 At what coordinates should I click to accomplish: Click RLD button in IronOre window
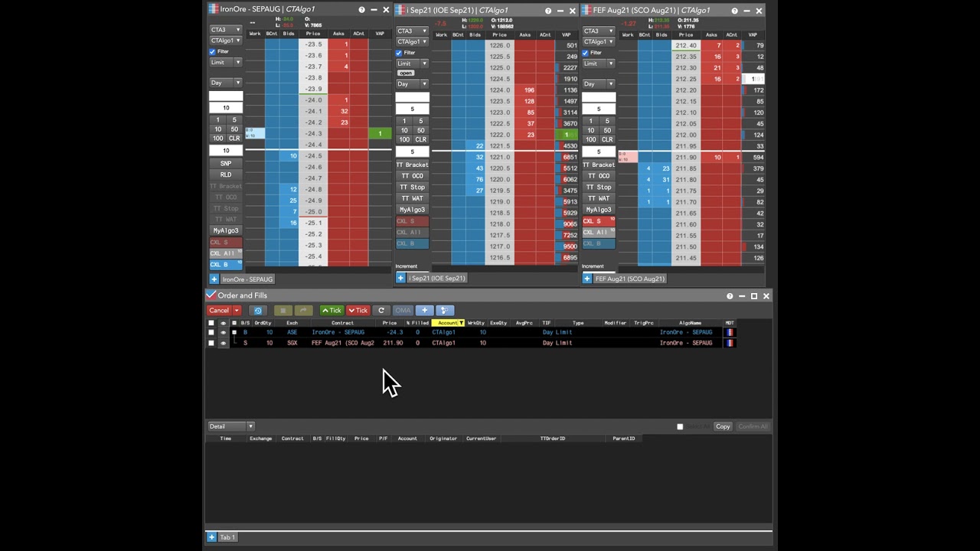point(226,174)
